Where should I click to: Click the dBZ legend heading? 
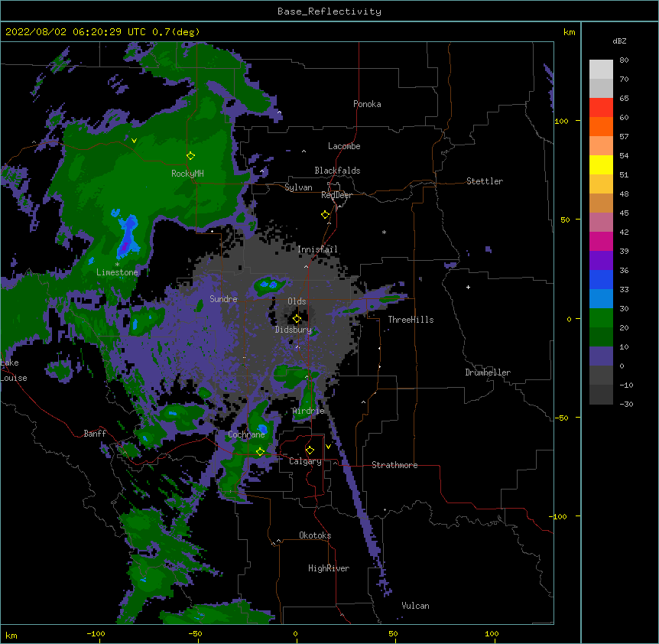pos(619,41)
